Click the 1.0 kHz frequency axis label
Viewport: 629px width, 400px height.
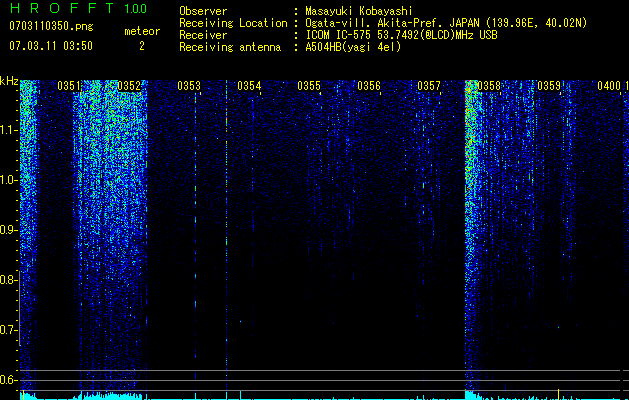pos(8,181)
